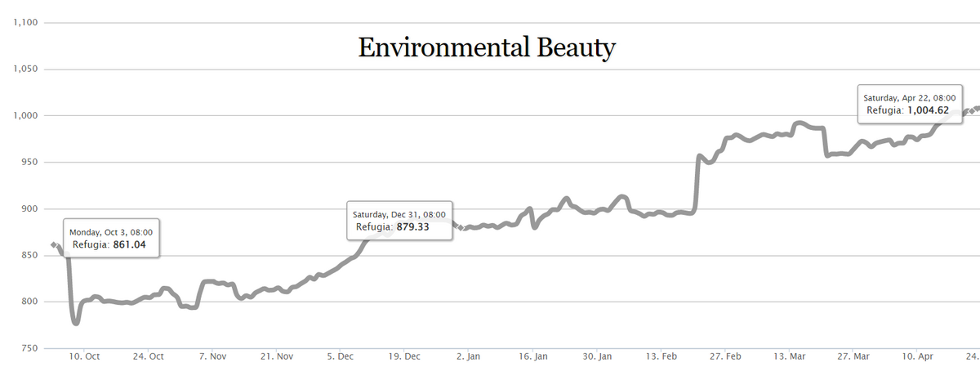Click the 1,000 y-axis label
This screenshot has width=980, height=367.
[x=26, y=116]
